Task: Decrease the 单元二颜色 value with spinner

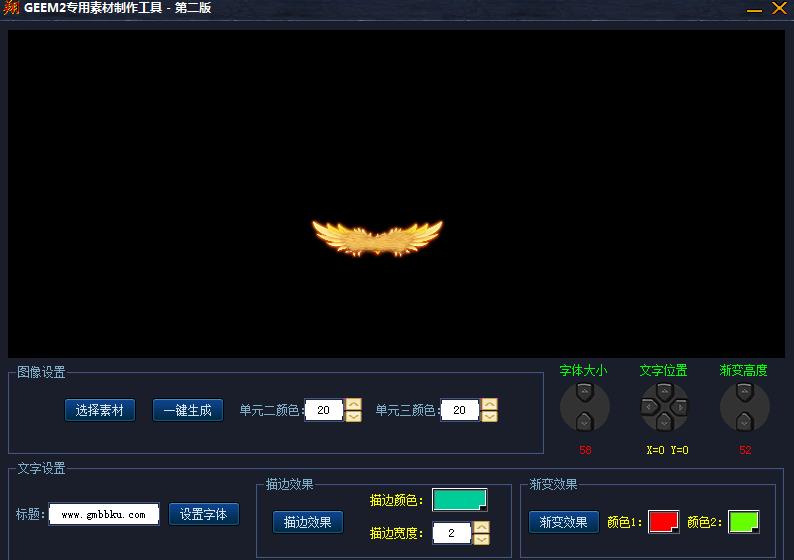Action: (x=353, y=416)
